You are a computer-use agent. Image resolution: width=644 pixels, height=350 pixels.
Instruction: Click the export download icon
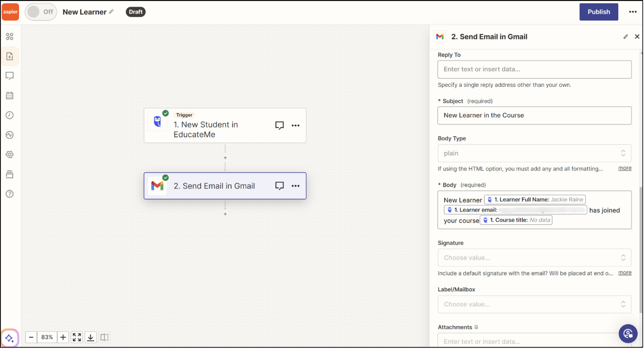click(91, 337)
